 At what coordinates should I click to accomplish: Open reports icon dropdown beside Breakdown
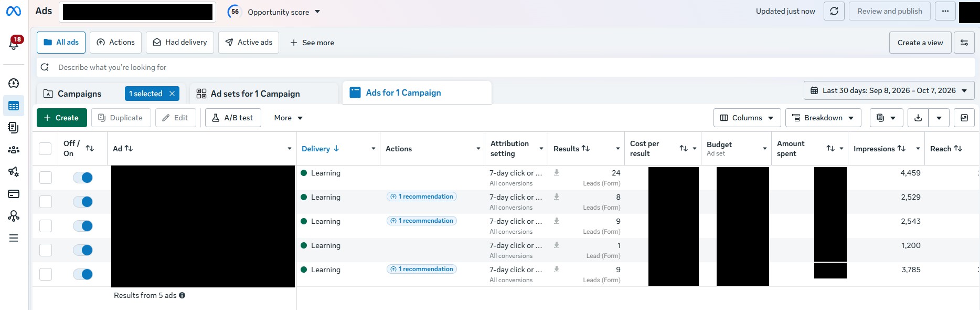pos(886,118)
